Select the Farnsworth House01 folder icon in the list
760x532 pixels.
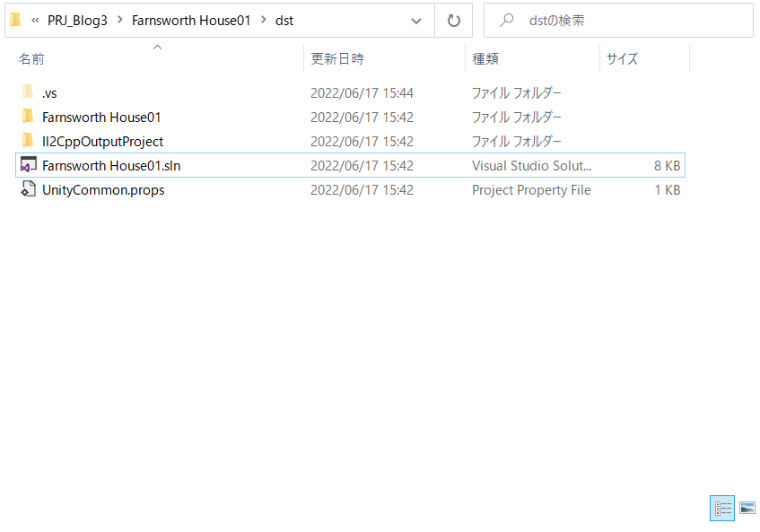(28, 117)
